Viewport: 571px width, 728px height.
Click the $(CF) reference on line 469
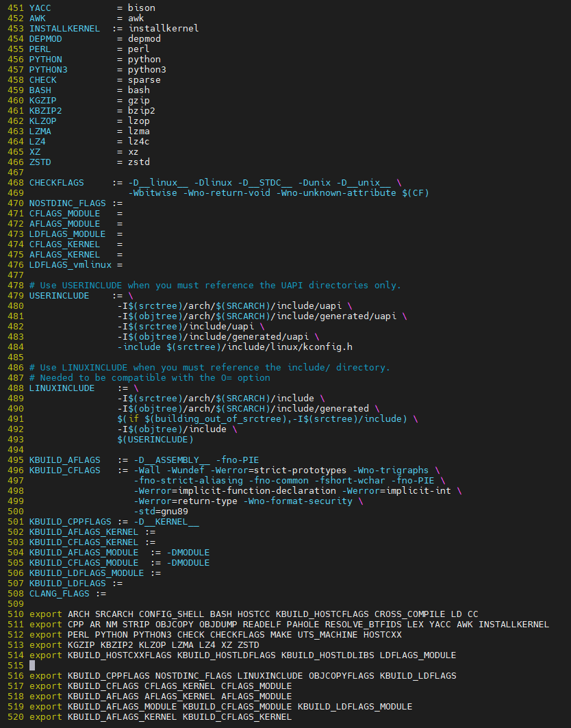(416, 192)
